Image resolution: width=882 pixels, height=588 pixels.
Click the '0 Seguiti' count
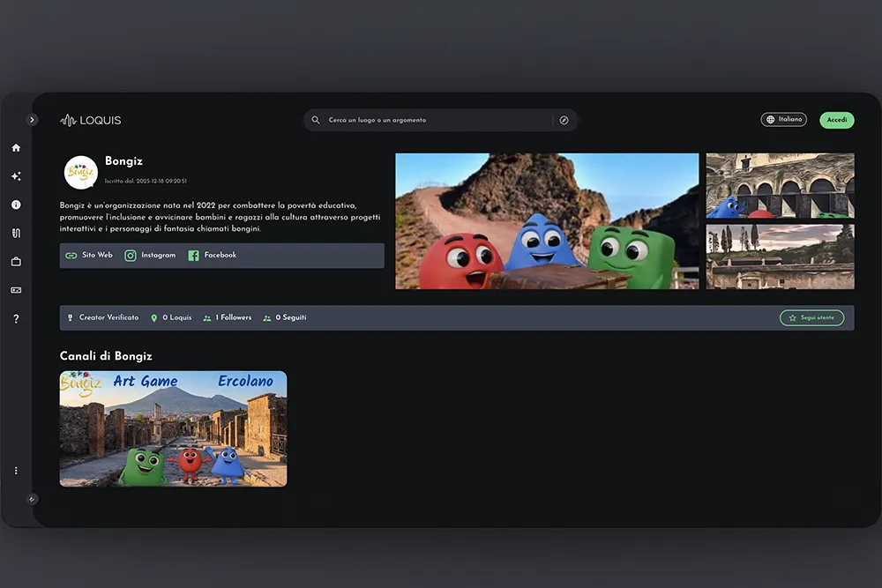pos(285,317)
